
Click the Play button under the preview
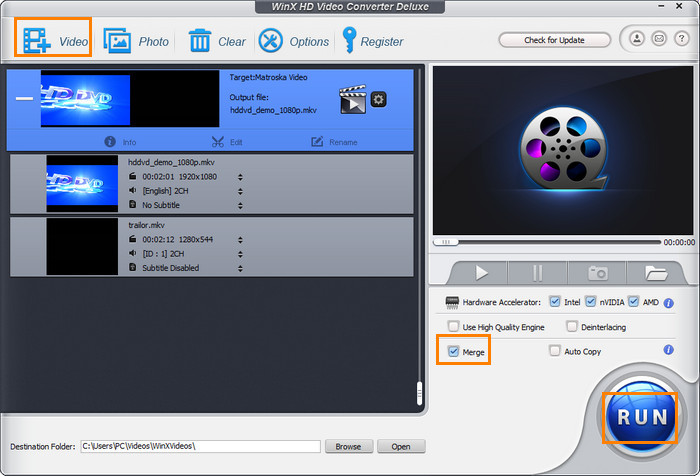(x=481, y=273)
